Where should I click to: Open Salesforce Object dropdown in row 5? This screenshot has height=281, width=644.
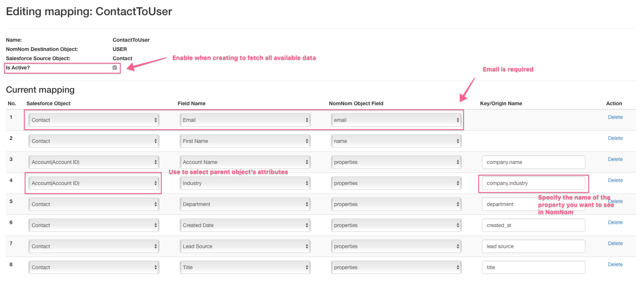pos(94,204)
